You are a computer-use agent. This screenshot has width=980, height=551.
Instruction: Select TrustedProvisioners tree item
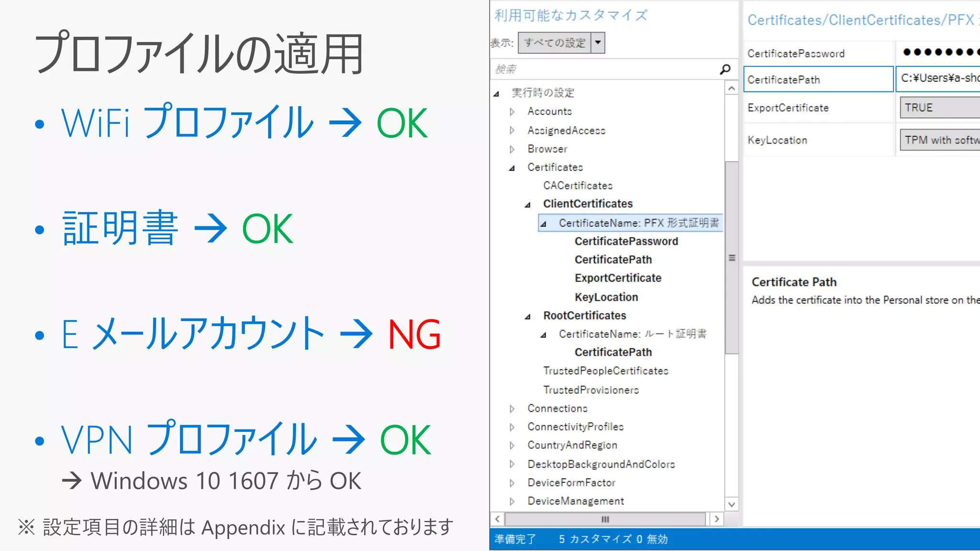click(591, 390)
